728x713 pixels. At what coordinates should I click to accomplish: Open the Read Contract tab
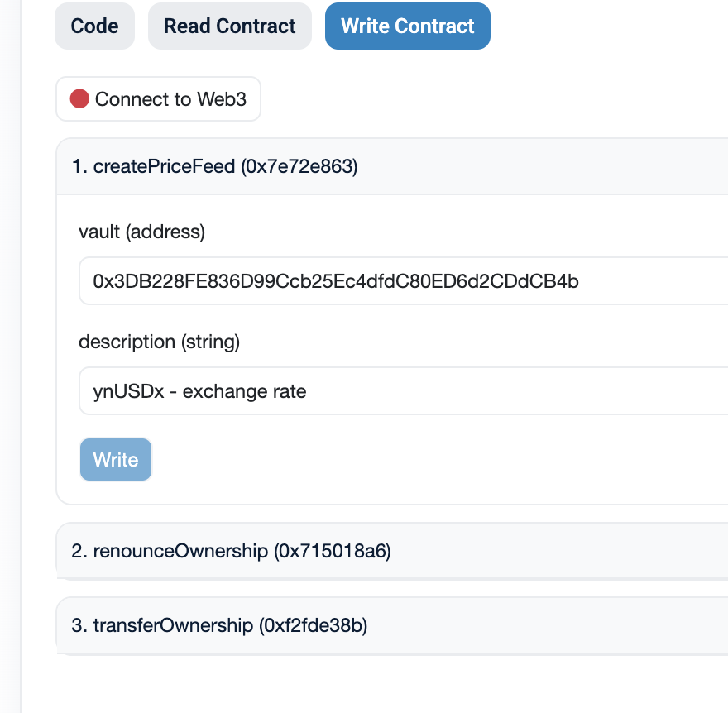(x=229, y=26)
